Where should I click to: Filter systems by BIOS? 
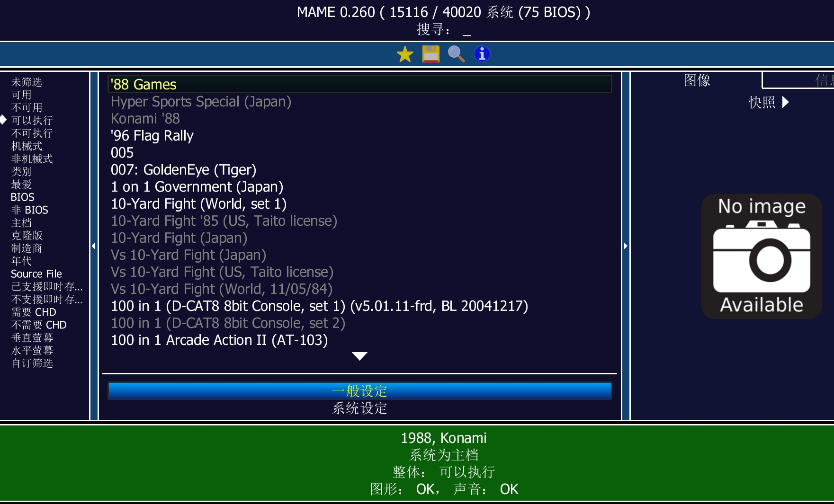(x=22, y=197)
